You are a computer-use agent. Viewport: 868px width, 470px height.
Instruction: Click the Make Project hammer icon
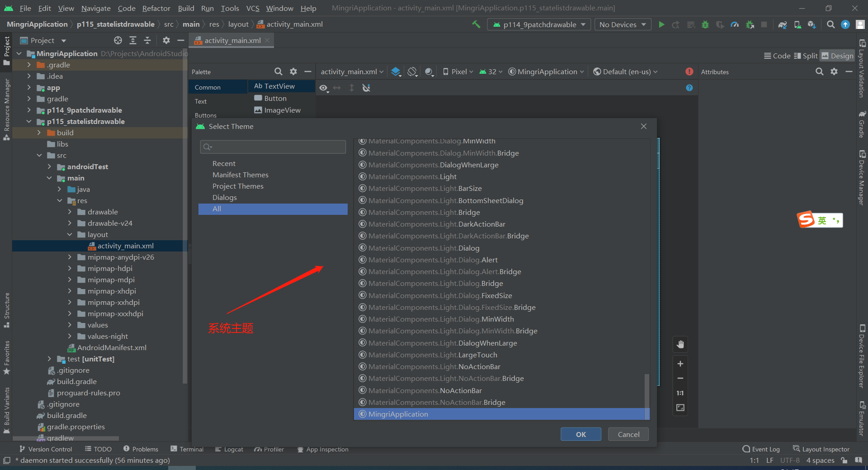(x=476, y=24)
